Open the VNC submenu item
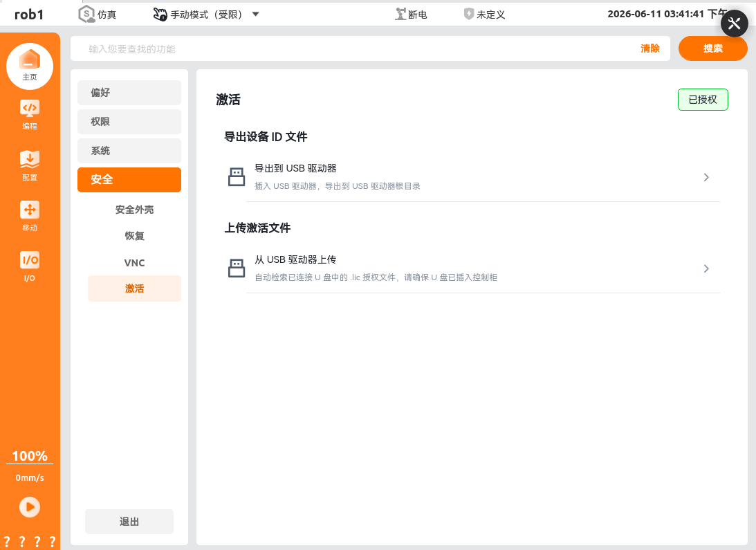 click(x=134, y=263)
